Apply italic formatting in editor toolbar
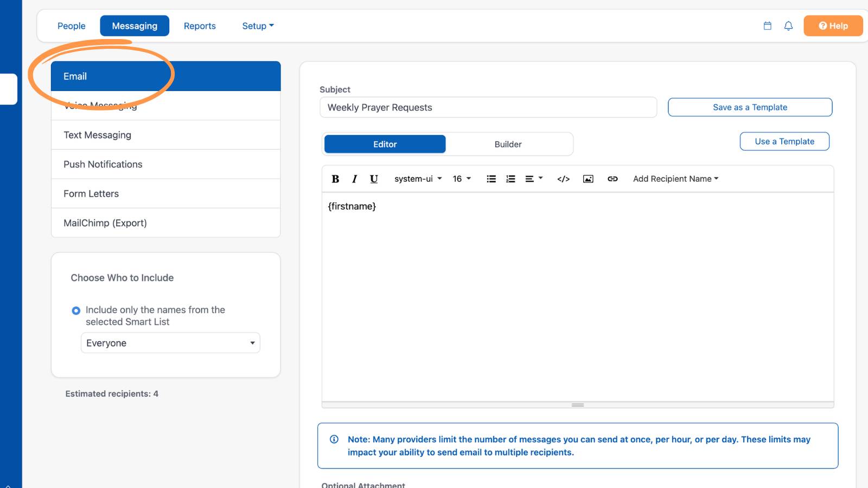The width and height of the screenshot is (868, 488). pyautogui.click(x=354, y=179)
